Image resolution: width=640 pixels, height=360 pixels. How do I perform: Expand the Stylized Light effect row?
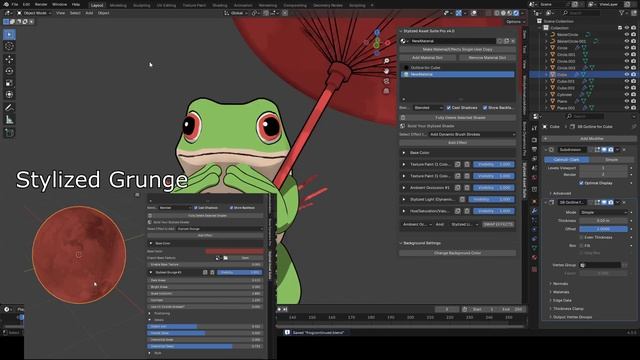[404, 200]
